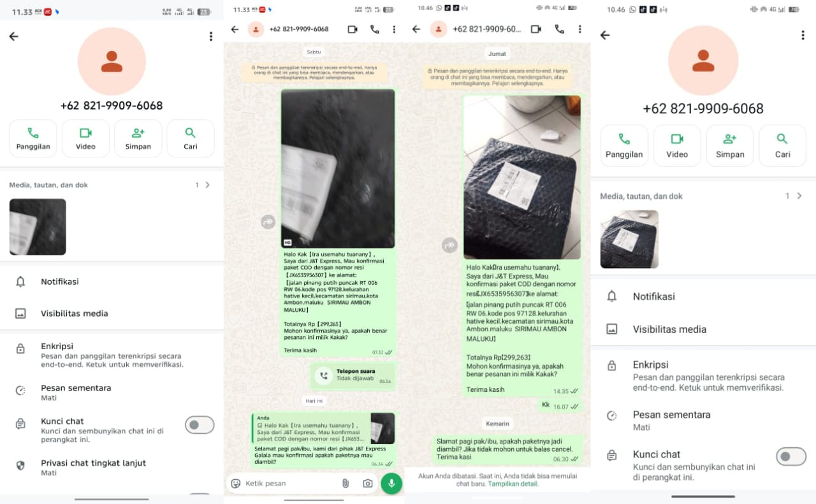The width and height of the screenshot is (816, 504).
Task: Open Privasi chat tingkat lanjut settings
Action: (112, 467)
